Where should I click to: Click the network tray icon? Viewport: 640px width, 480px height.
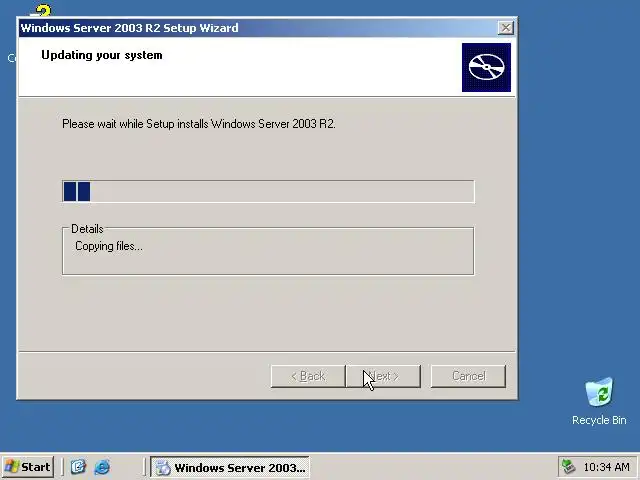pos(569,467)
